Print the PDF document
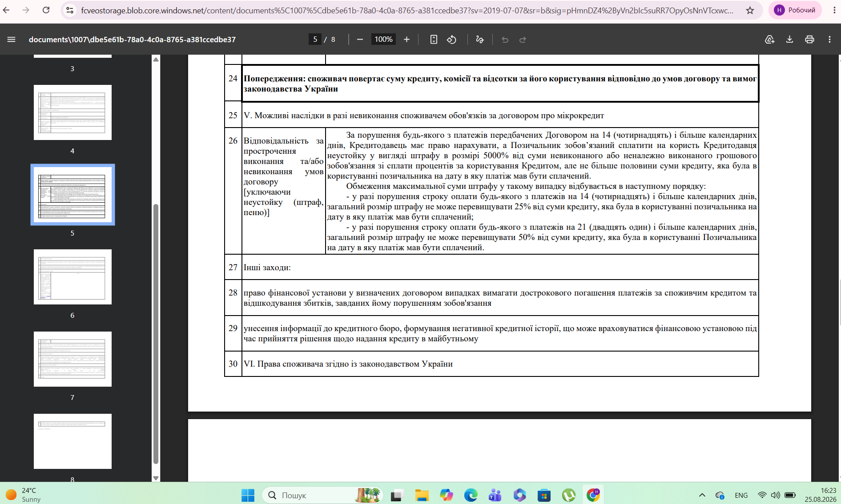The height and width of the screenshot is (504, 841). point(809,40)
